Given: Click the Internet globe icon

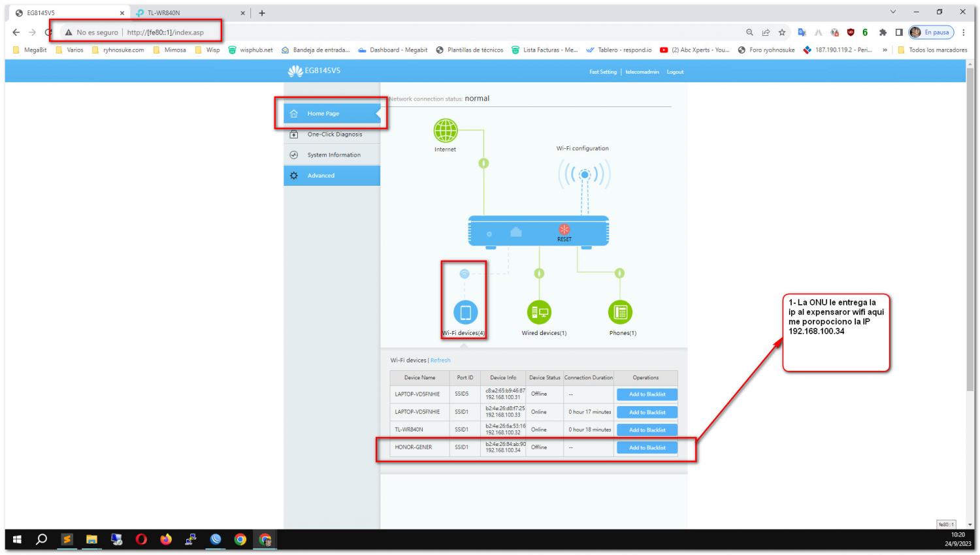Looking at the screenshot, I should [x=446, y=131].
